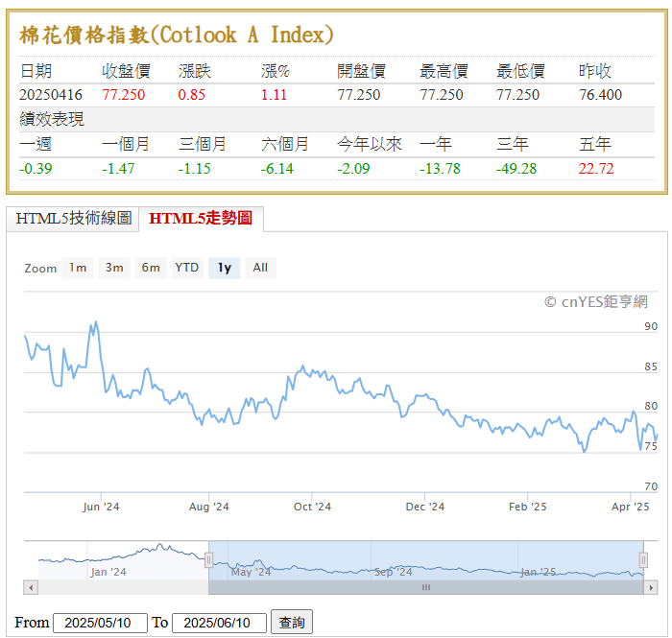Image resolution: width=672 pixels, height=638 pixels.
Task: Click the scrollbar thumb grip in navigator
Action: (426, 587)
